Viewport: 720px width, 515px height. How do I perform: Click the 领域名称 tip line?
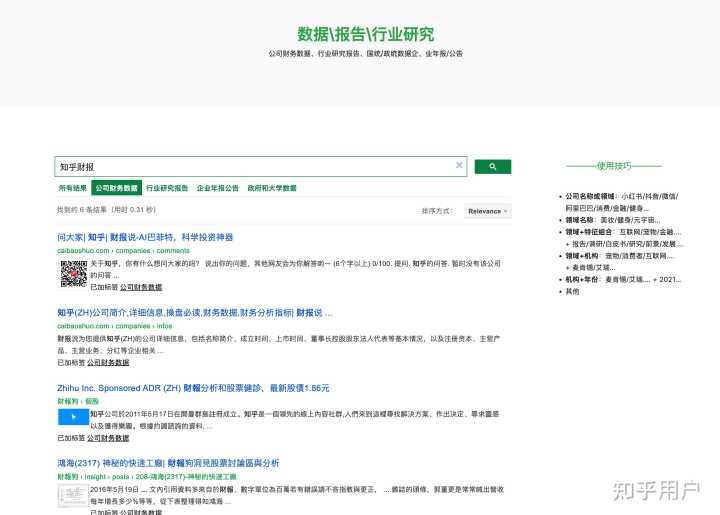point(613,220)
